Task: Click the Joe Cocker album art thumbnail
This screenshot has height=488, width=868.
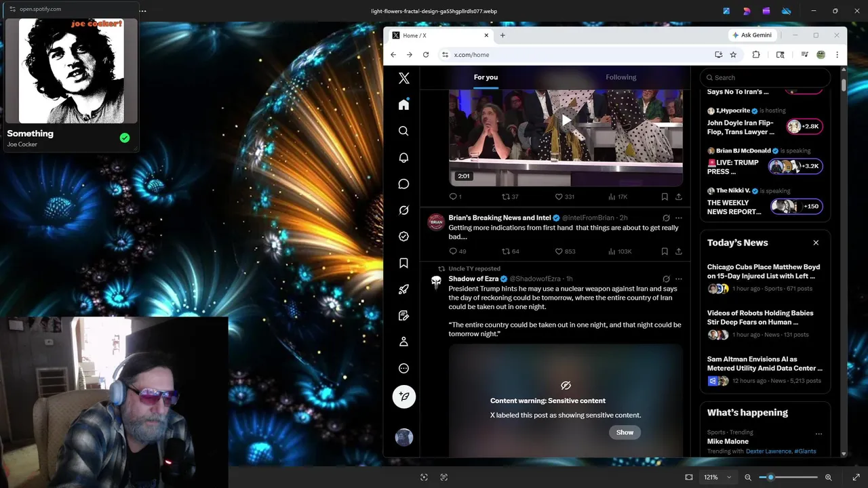Action: (71, 70)
